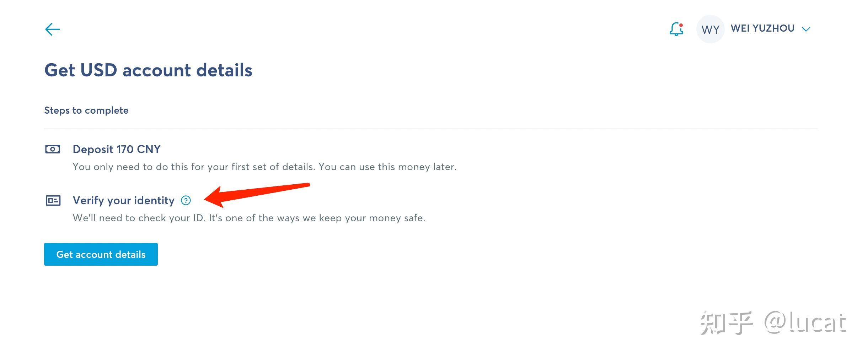This screenshot has width=868, height=358.
Task: Click the Get USD account details title
Action: [x=148, y=70]
